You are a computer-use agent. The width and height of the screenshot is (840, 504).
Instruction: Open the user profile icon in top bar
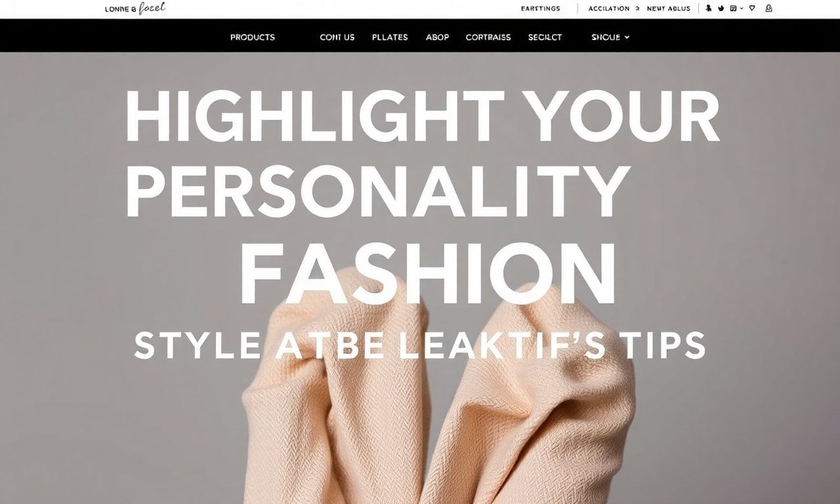708,9
